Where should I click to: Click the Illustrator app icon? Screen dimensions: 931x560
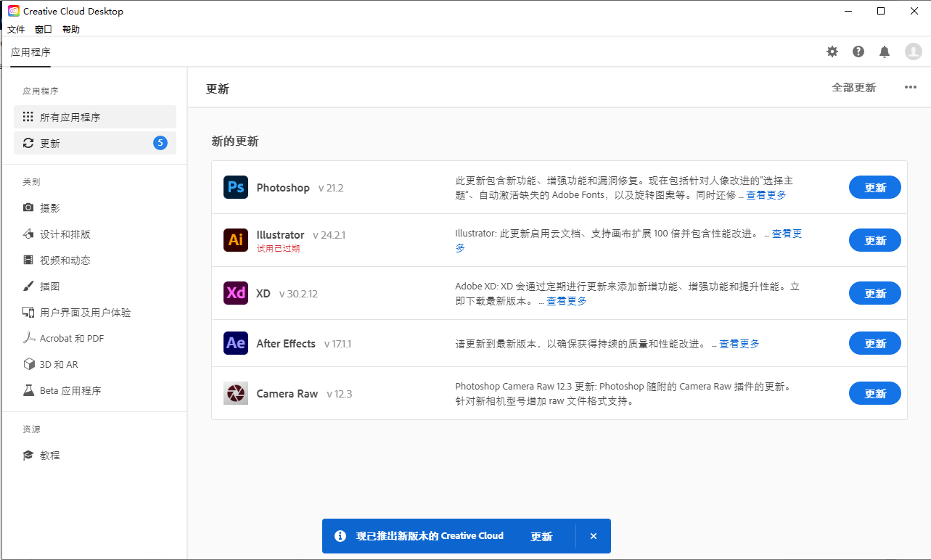click(236, 240)
